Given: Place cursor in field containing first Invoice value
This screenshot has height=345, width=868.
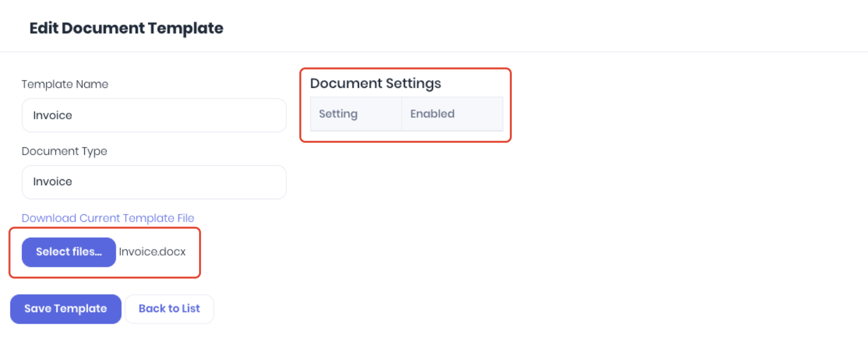Looking at the screenshot, I should click(154, 115).
